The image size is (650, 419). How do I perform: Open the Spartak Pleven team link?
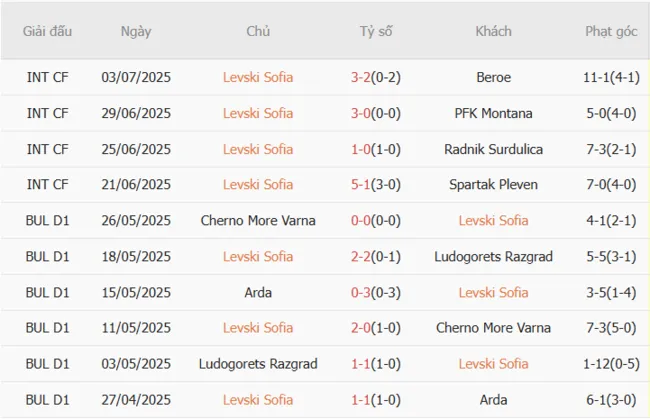493,185
